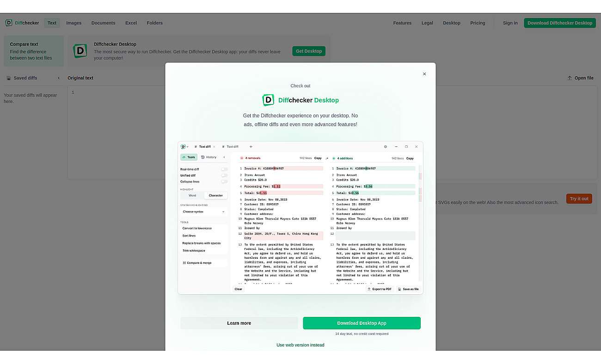
Task: Click Convert to lowercase in the preview
Action: [x=197, y=228]
